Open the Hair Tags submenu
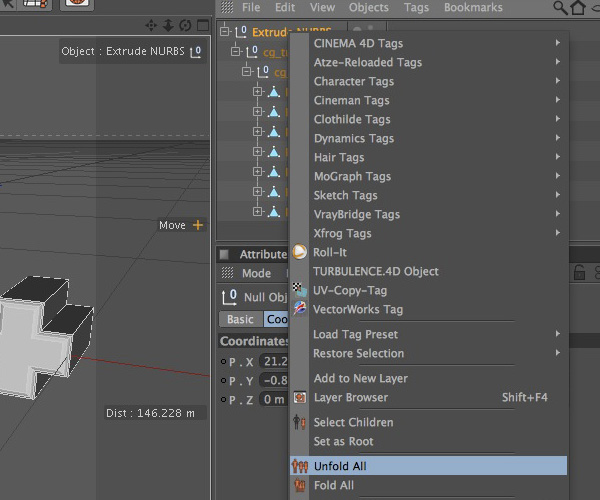The width and height of the screenshot is (600, 500). tap(429, 157)
